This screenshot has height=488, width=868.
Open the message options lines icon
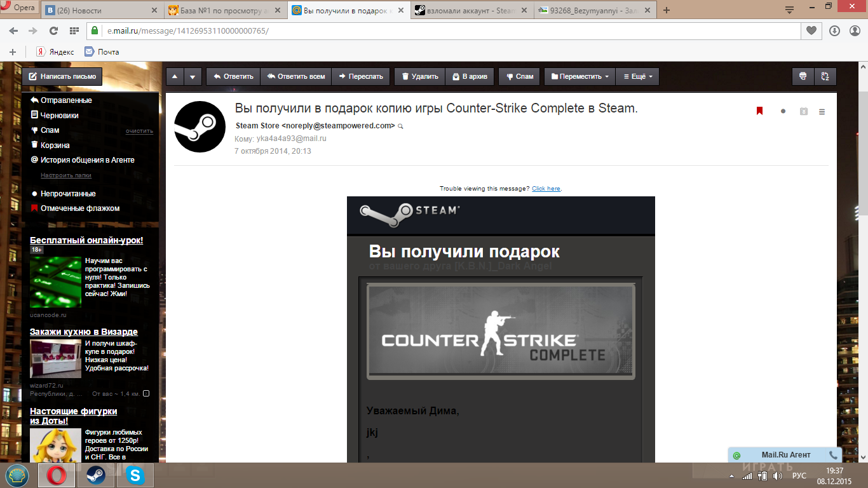coord(822,112)
